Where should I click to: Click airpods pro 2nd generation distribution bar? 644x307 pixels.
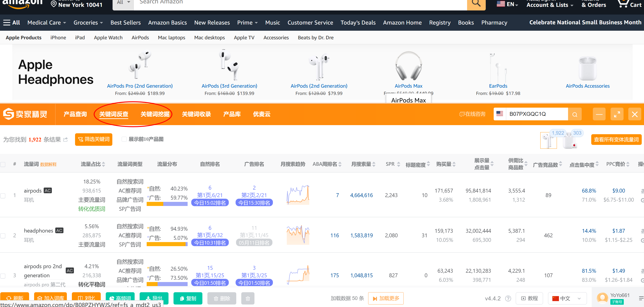coord(167,284)
